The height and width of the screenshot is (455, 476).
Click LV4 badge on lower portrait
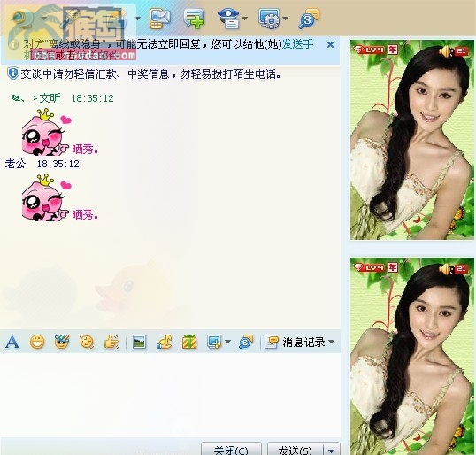click(370, 267)
